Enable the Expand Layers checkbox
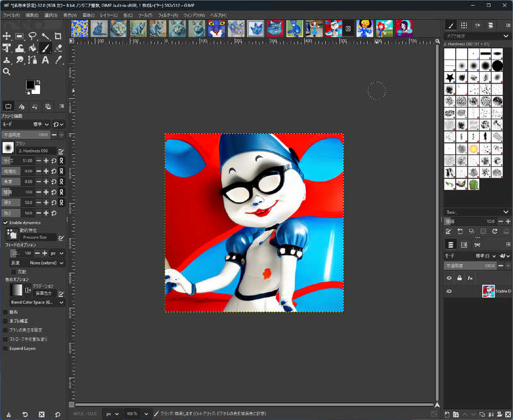Image resolution: width=513 pixels, height=420 pixels. point(5,348)
